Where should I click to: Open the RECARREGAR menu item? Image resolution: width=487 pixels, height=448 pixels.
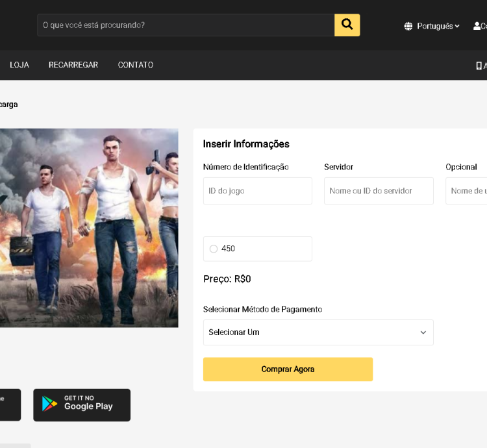pos(73,65)
